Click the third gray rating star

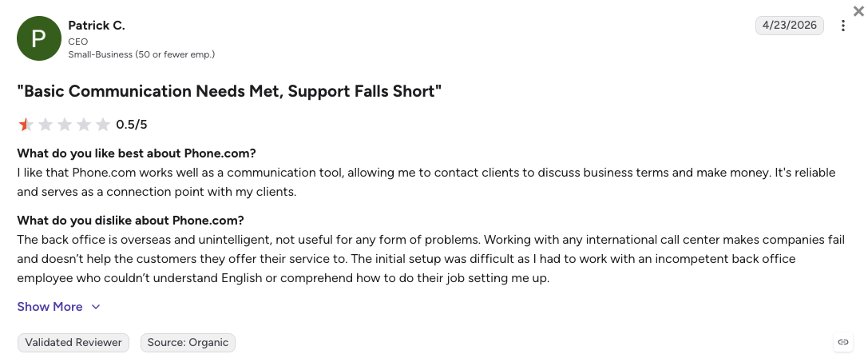click(x=64, y=124)
